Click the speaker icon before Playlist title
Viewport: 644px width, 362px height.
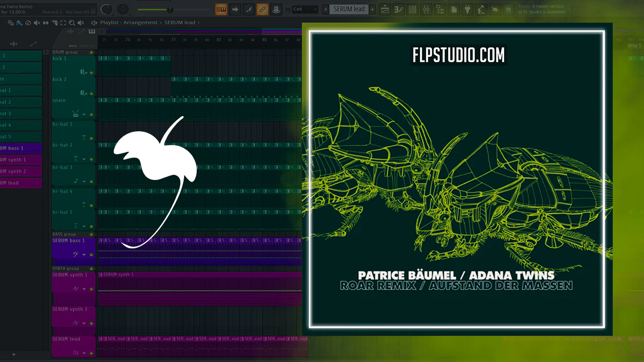(94, 23)
